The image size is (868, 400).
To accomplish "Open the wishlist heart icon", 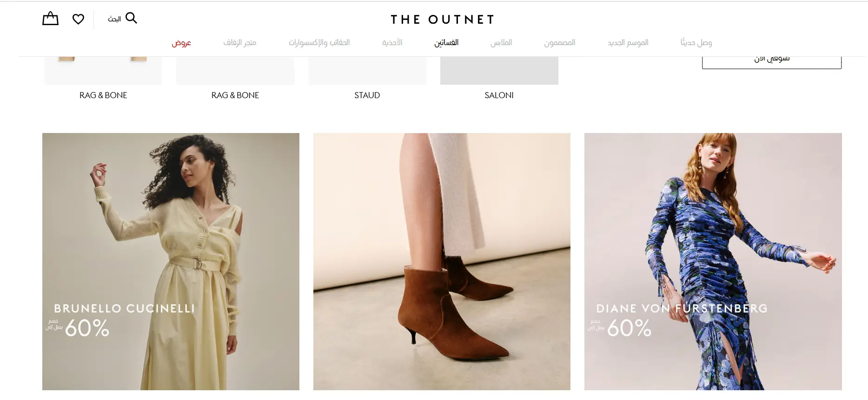I will point(78,19).
